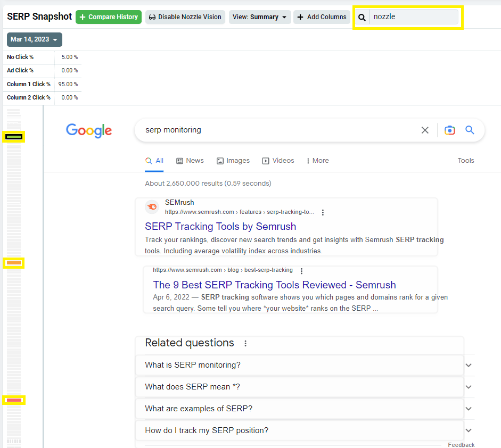
Task: Click the SERP Snapshot heading
Action: (39, 16)
